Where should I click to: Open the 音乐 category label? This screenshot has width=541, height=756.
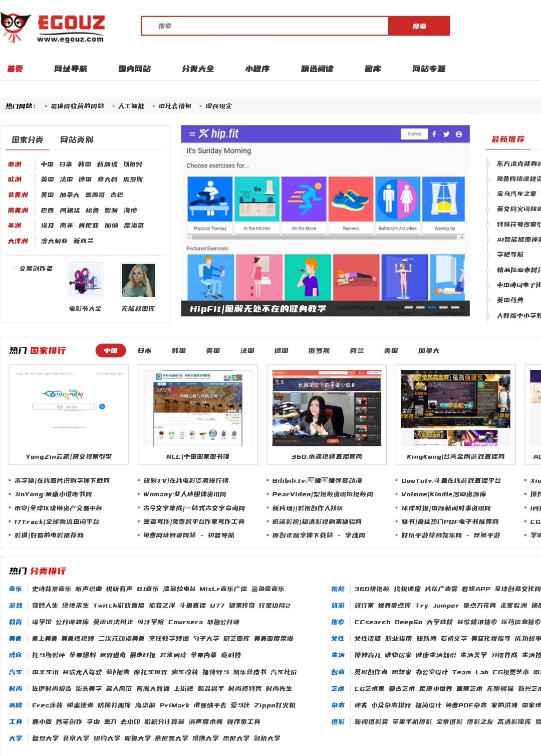16,589
